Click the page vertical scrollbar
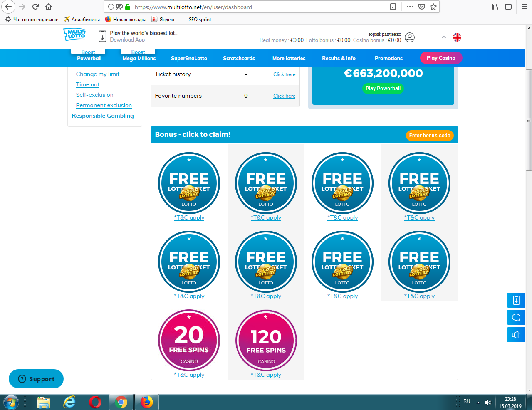The width and height of the screenshot is (532, 410). pyautogui.click(x=529, y=121)
